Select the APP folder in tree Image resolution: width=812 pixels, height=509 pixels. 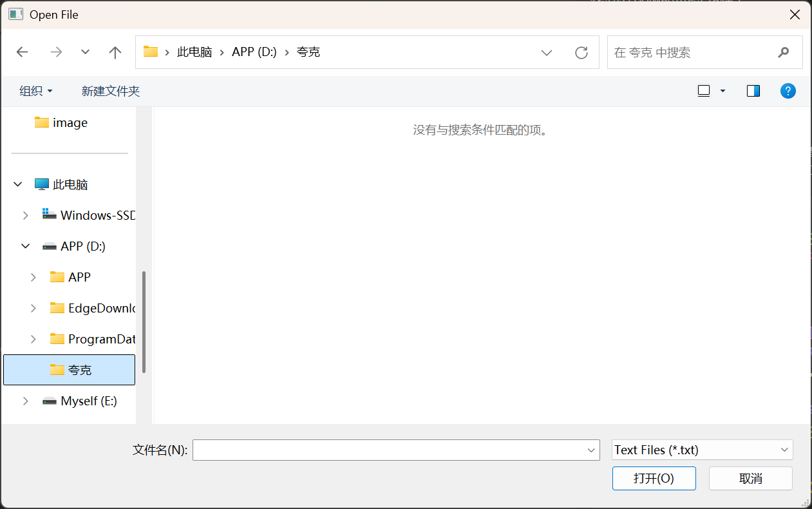click(71, 277)
